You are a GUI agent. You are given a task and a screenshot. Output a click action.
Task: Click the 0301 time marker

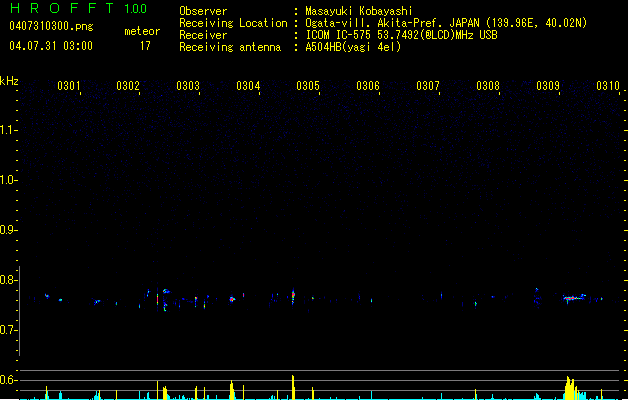(x=69, y=86)
